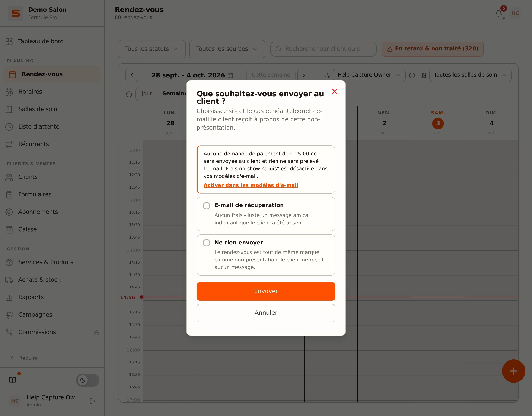Expand the Help Capture Owner staff dropdown
The width and height of the screenshot is (532, 416).
click(369, 75)
